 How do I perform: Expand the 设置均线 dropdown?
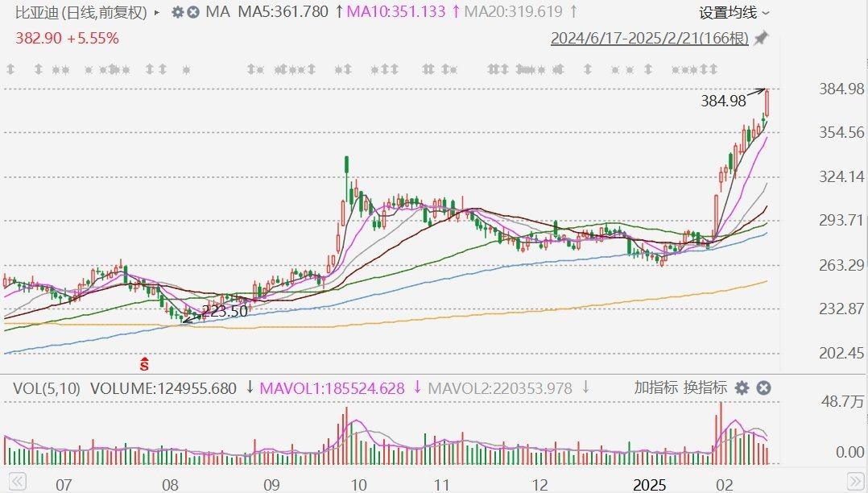[733, 12]
